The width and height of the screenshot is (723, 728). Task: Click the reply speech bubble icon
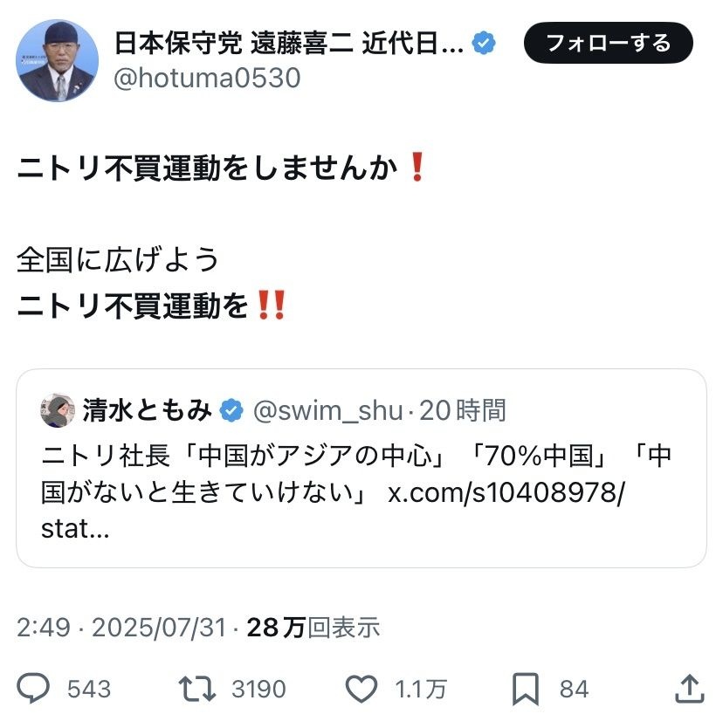tap(33, 689)
